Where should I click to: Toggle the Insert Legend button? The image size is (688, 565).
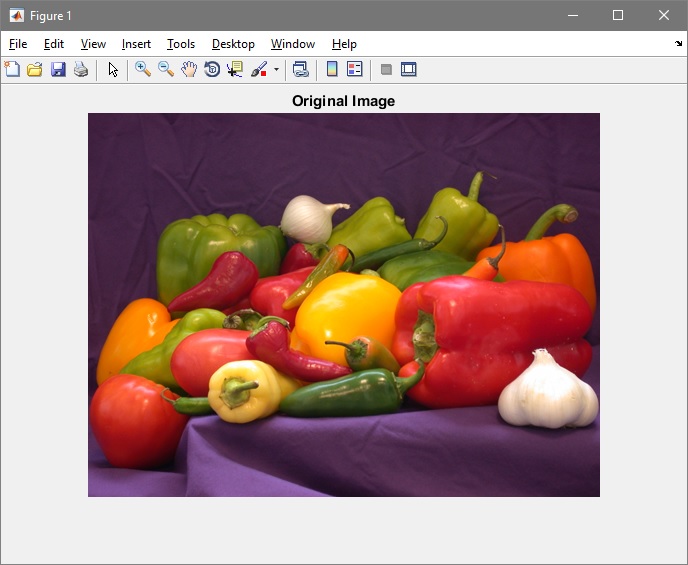point(355,69)
